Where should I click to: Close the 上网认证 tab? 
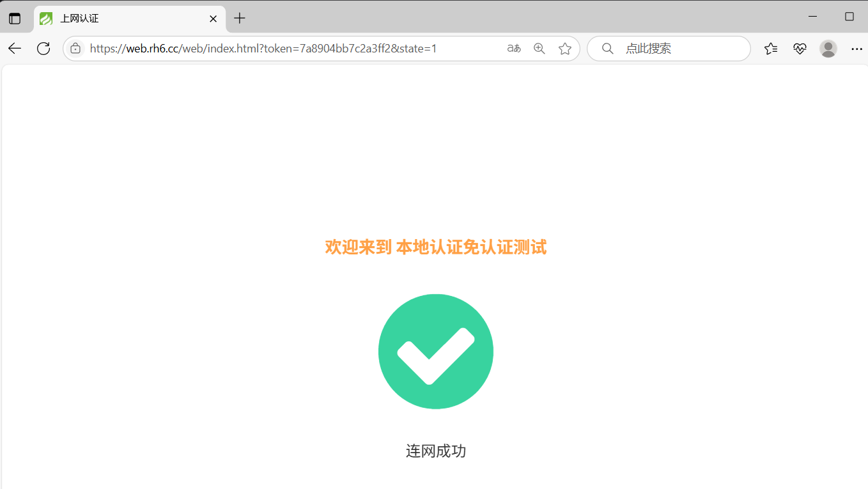(213, 19)
